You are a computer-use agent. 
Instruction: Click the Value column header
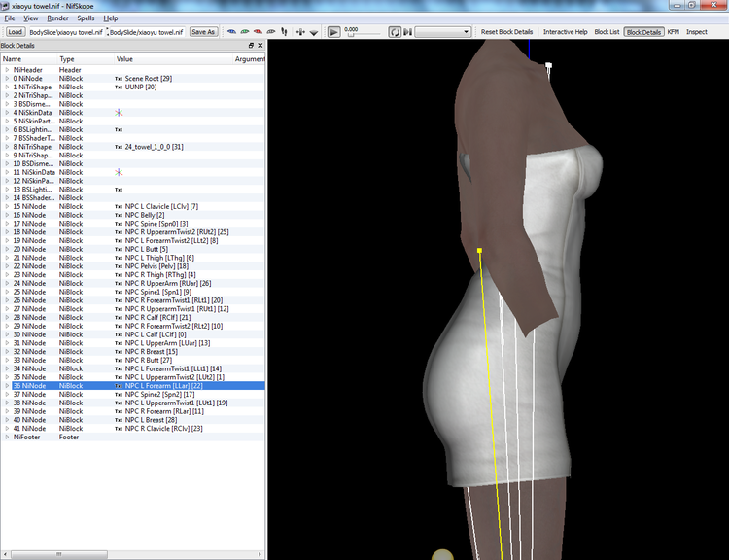click(173, 59)
